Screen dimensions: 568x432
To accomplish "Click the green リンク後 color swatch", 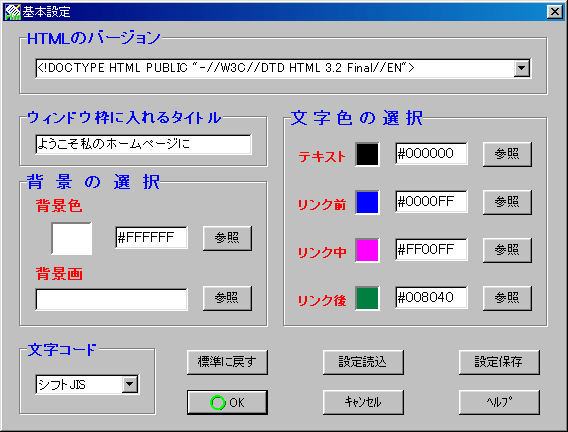I will tap(367, 298).
